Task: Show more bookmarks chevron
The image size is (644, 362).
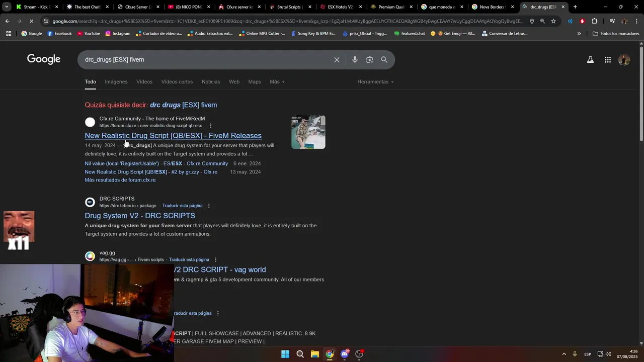Action: pos(579,34)
